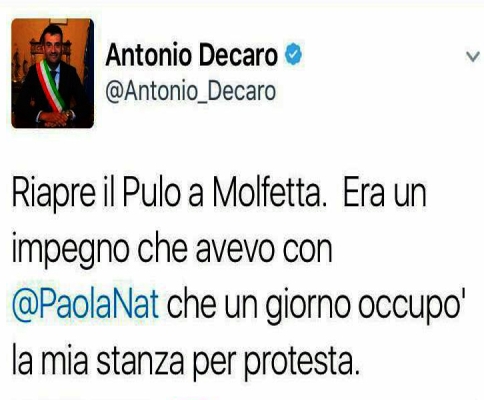Image resolution: width=484 pixels, height=400 pixels.
Task: Click the surname 'Decaro' in the bold name
Action: (x=238, y=55)
